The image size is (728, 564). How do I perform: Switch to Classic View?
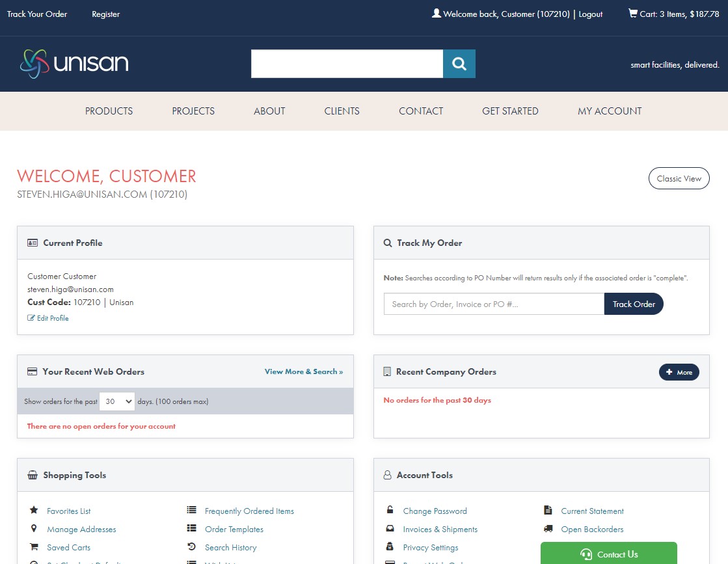679,179
